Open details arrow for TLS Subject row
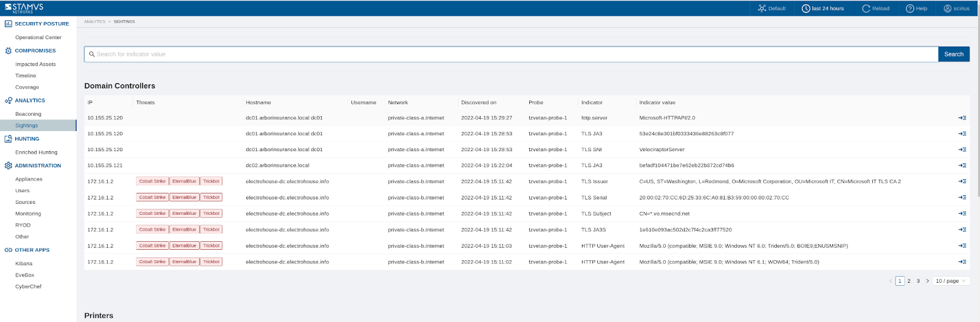This screenshot has height=322, width=980. [962, 214]
